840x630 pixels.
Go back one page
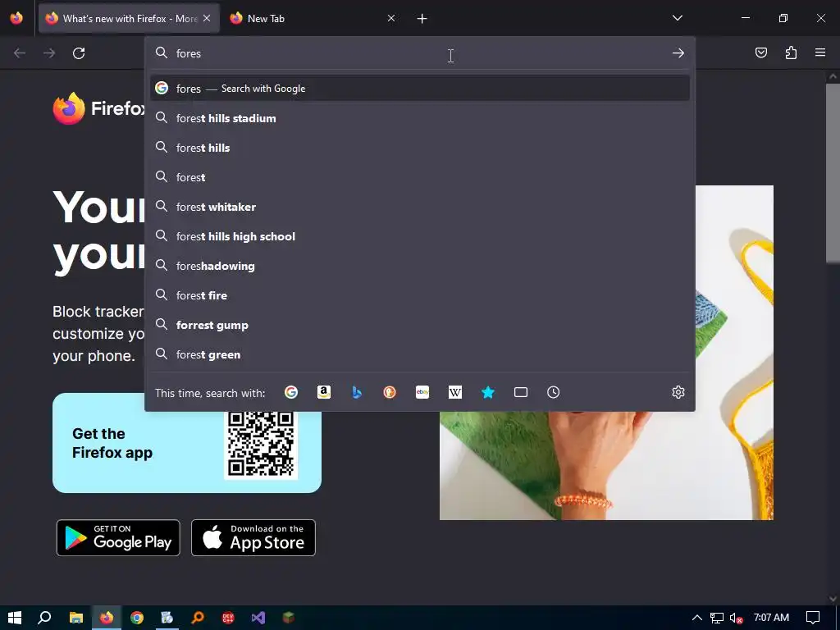pos(20,53)
